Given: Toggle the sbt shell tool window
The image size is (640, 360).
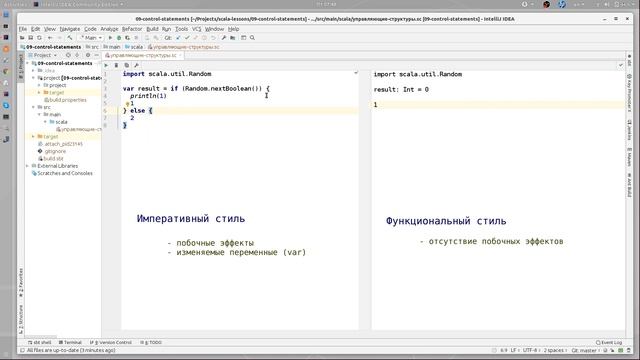Looking at the screenshot, I should tap(40, 342).
